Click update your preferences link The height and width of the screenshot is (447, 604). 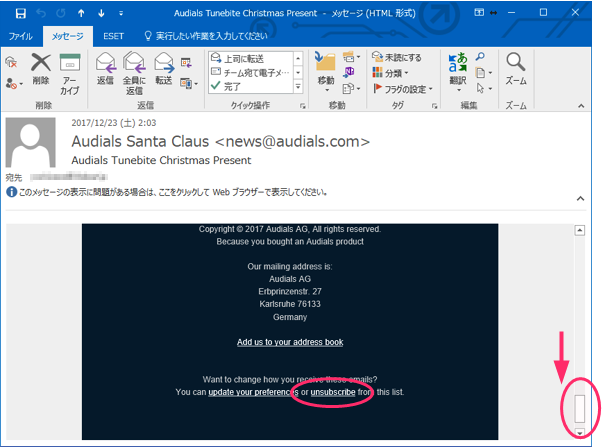(x=253, y=392)
